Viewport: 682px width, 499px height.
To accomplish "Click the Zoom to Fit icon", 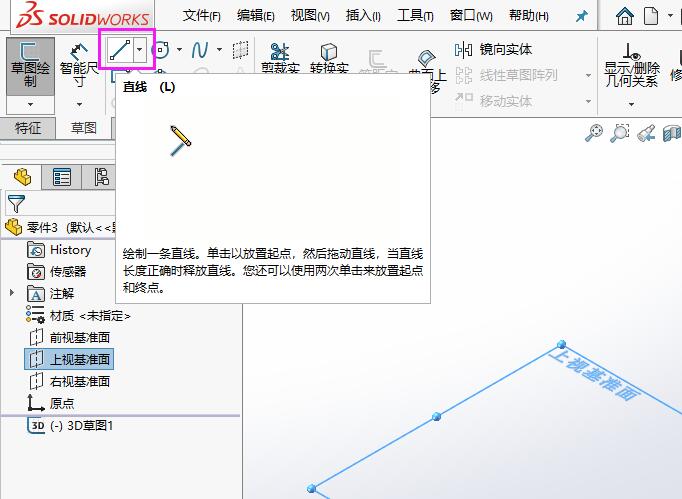I will 594,133.
